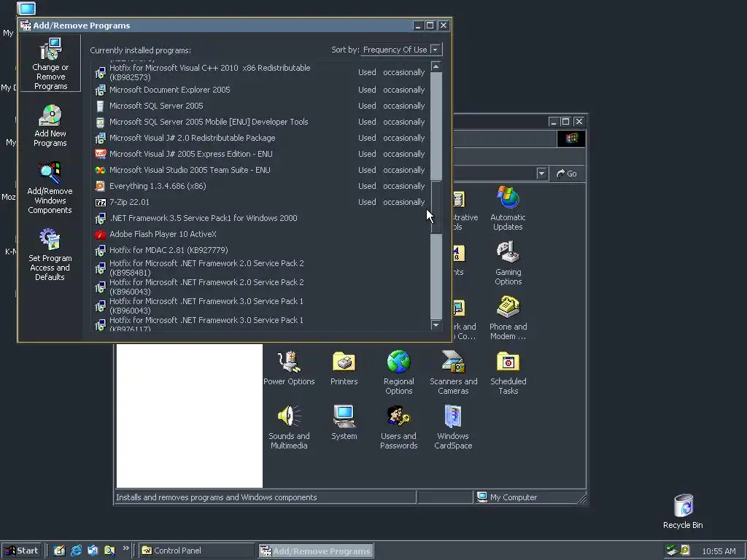Viewport: 747px width, 560px height.
Task: Open Power Options in Control Panel
Action: click(289, 368)
